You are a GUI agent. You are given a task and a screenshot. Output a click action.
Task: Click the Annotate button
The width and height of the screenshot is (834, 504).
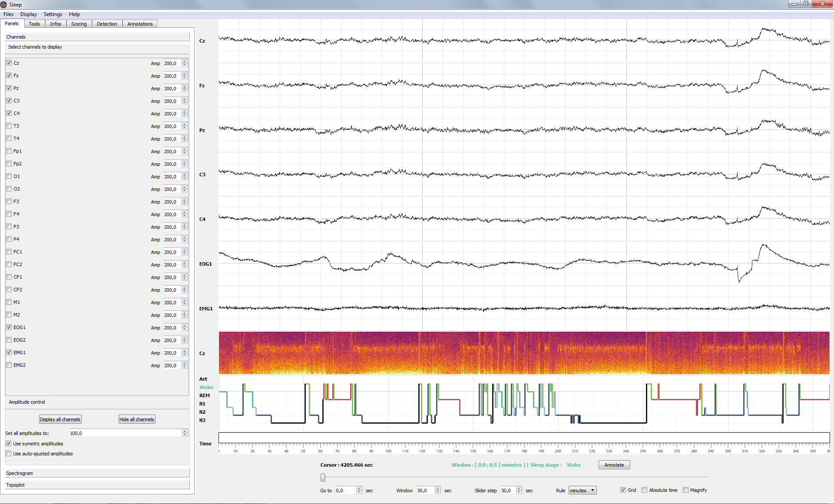[614, 465]
